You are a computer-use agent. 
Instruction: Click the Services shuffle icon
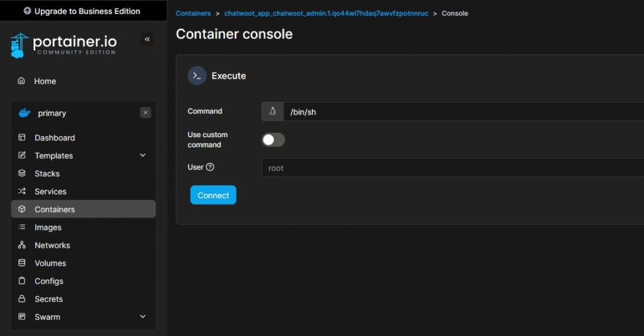tap(22, 191)
